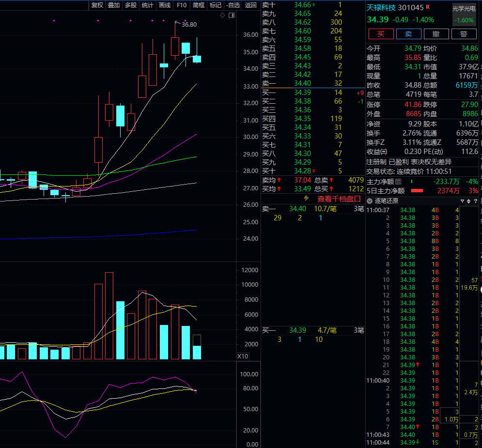The width and height of the screenshot is (482, 448).
Task: Click the 5日主力净额 red bar
Action: (417, 191)
